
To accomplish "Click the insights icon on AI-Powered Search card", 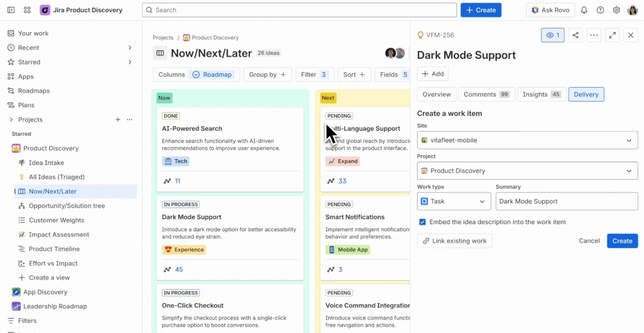I will [167, 181].
